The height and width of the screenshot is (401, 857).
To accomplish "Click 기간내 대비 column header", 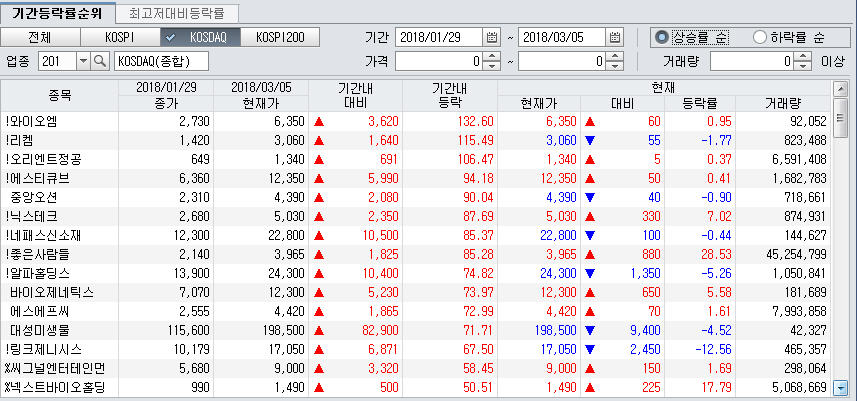I will [355, 96].
